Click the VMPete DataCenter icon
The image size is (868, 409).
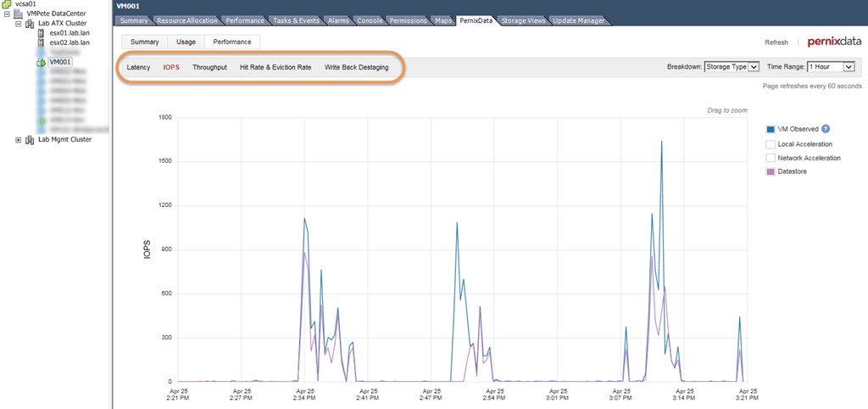[19, 14]
